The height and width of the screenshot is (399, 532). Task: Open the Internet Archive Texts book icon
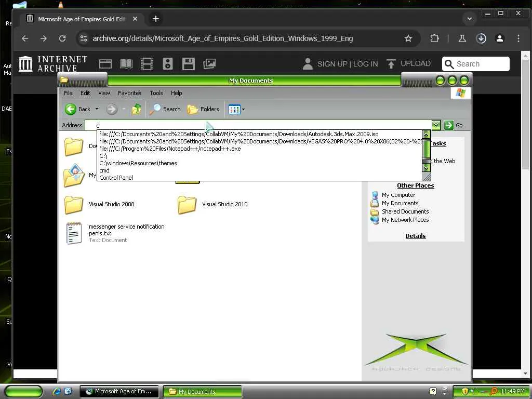(126, 64)
